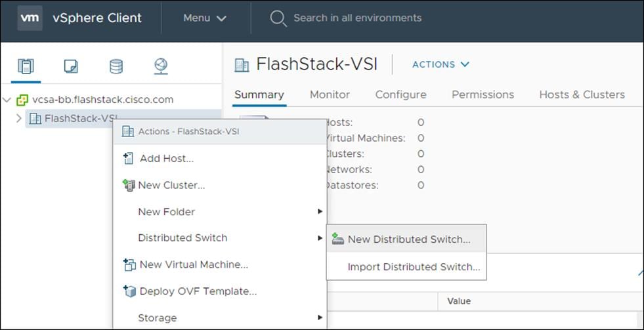
Task: Click the Search in all environments field
Action: tap(358, 18)
